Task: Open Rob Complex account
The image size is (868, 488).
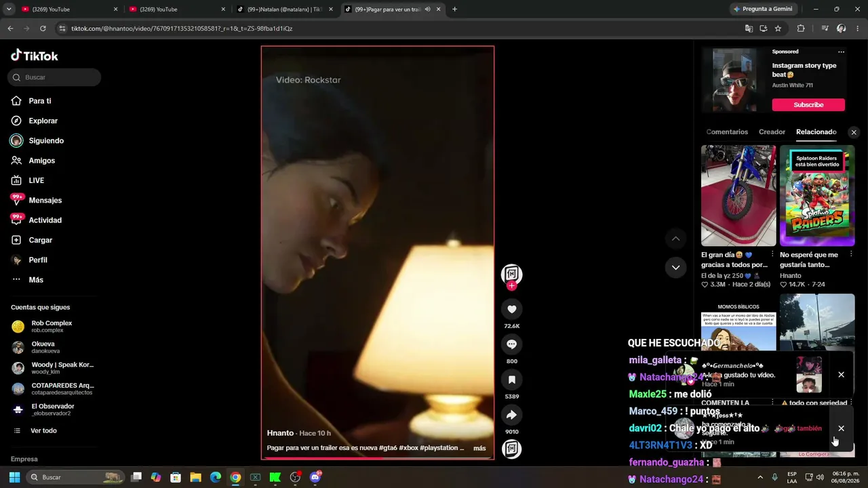Action: click(x=52, y=327)
